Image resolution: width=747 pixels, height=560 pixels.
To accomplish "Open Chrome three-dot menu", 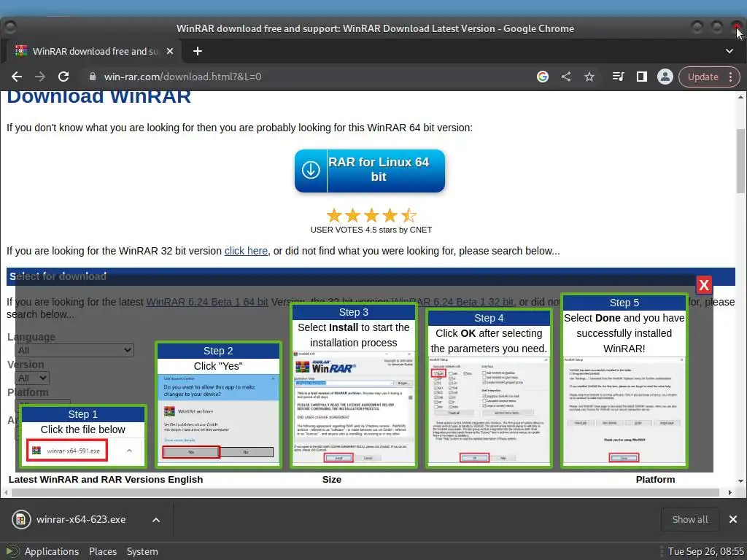I will [x=731, y=77].
